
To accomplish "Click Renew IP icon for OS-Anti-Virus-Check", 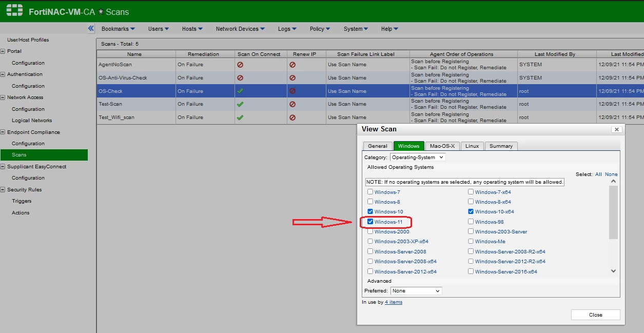I will pyautogui.click(x=292, y=78).
